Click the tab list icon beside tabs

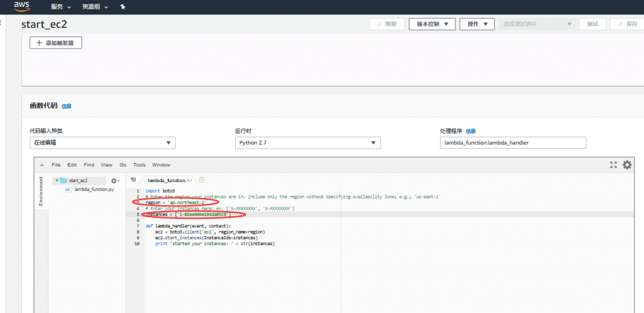pyautogui.click(x=133, y=180)
